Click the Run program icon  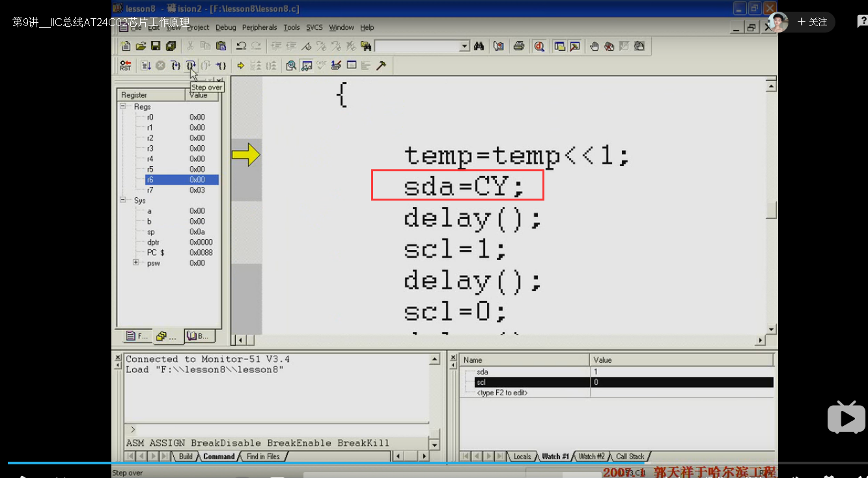coord(146,65)
